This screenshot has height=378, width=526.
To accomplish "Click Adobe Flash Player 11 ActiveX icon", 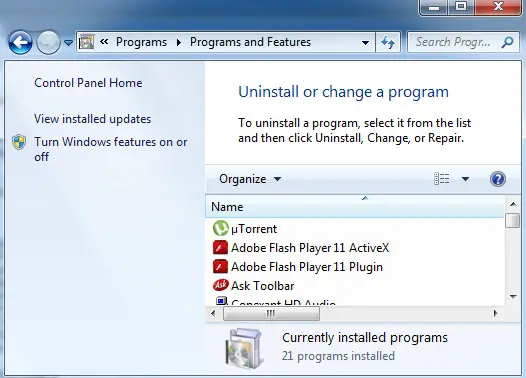I will pyautogui.click(x=220, y=248).
